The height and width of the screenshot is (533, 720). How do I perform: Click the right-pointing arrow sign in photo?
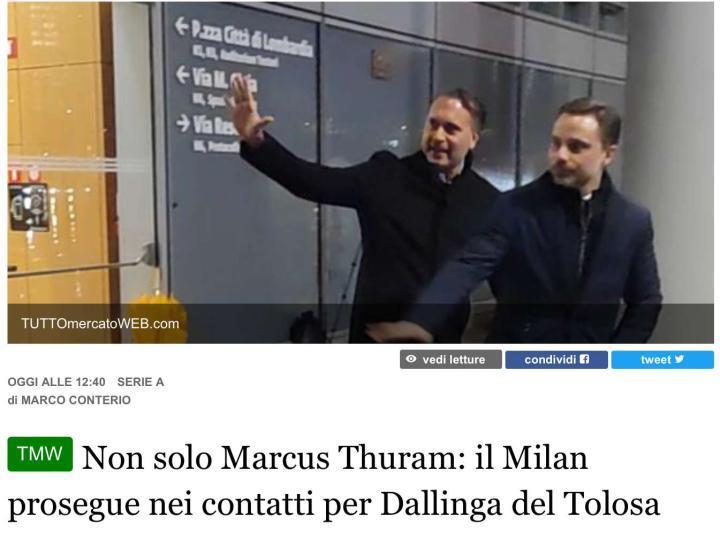pos(183,123)
